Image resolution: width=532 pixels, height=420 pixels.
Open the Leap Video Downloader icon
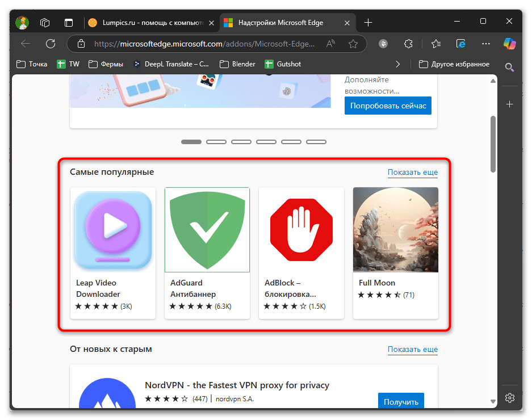113,230
